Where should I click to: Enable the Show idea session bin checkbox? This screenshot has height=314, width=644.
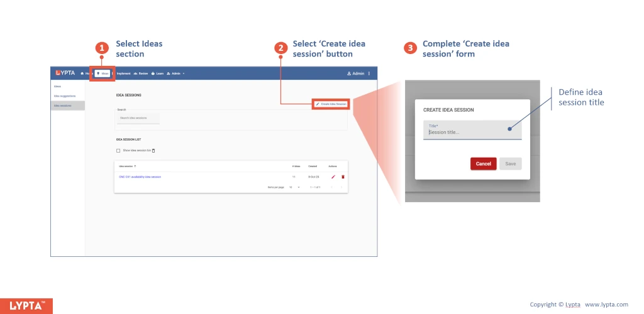coord(118,151)
